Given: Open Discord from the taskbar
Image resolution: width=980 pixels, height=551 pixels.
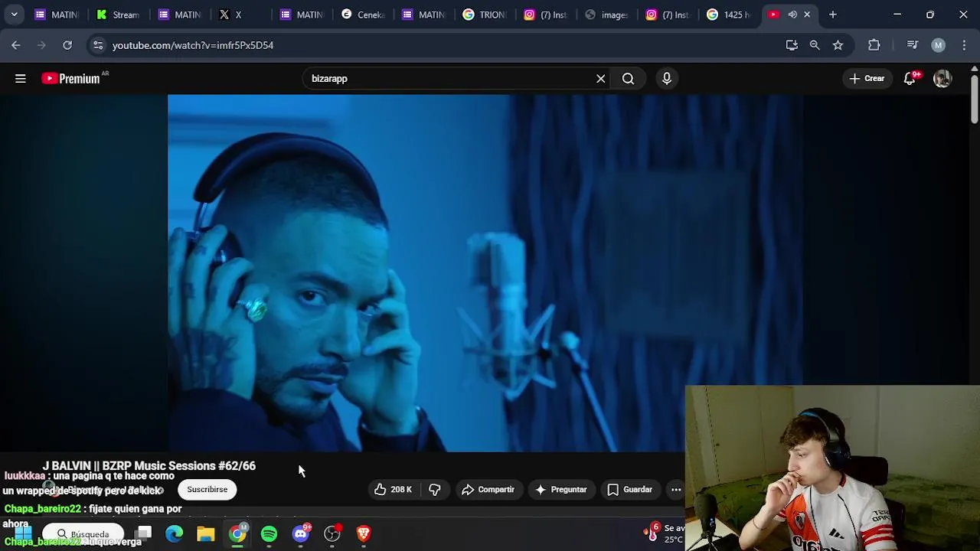Looking at the screenshot, I should [x=301, y=533].
